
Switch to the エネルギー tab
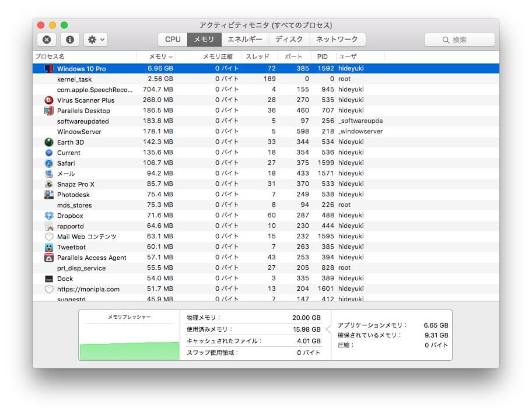point(245,40)
